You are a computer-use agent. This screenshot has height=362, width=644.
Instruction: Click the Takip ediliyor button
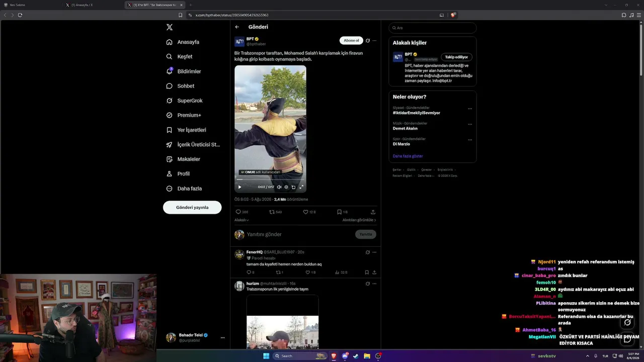click(x=456, y=57)
